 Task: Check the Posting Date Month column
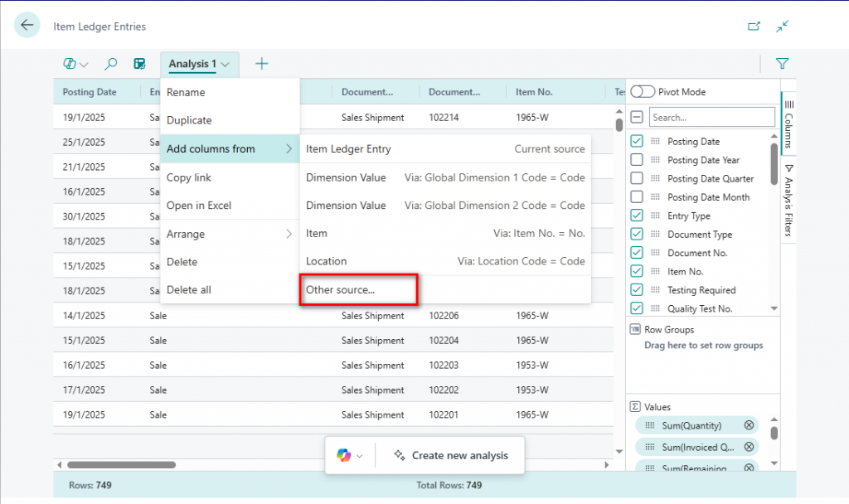pyautogui.click(x=637, y=197)
